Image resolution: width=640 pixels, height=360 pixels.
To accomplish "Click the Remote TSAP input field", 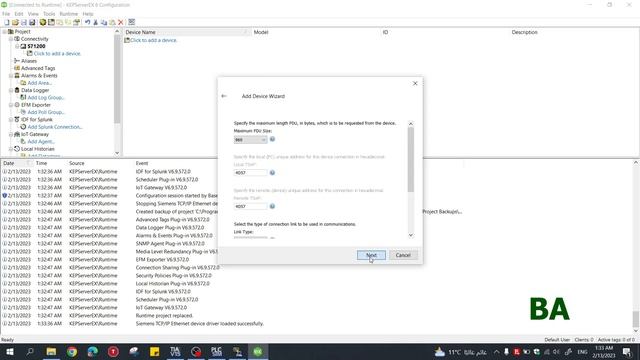I will pyautogui.click(x=250, y=206).
